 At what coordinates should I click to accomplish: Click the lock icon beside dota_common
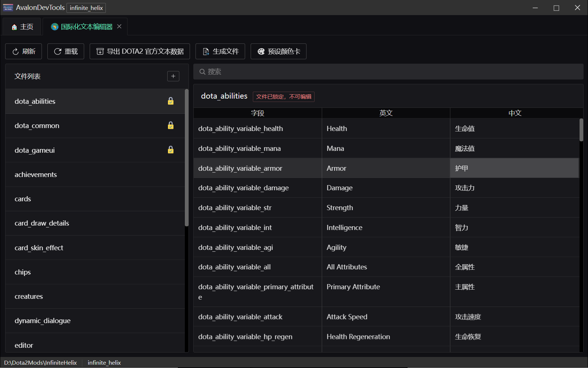[x=171, y=125]
